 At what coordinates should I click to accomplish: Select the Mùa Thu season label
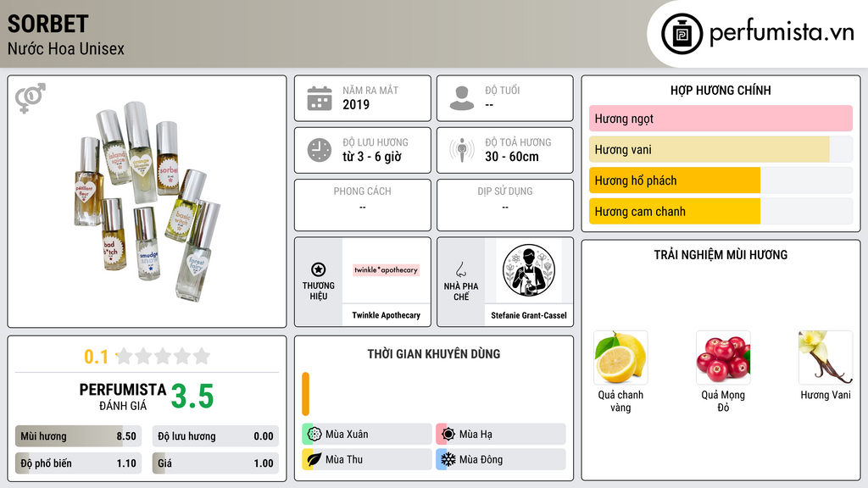[x=344, y=459]
